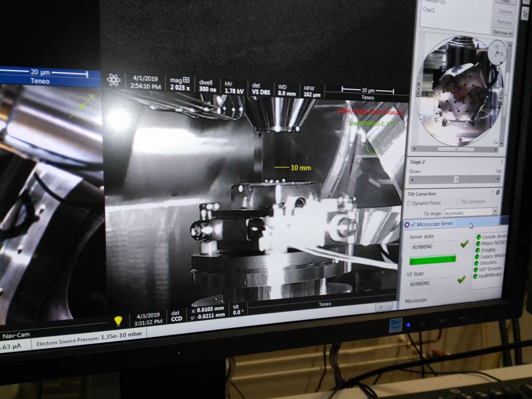This screenshot has width=532, height=399.
Task: Click the xT Microscope Server title icon
Action: [x=406, y=224]
